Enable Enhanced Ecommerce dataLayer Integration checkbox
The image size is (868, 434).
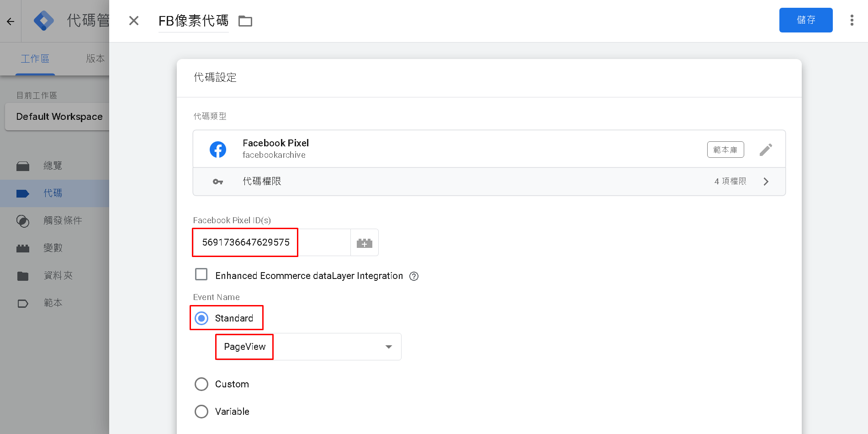201,274
